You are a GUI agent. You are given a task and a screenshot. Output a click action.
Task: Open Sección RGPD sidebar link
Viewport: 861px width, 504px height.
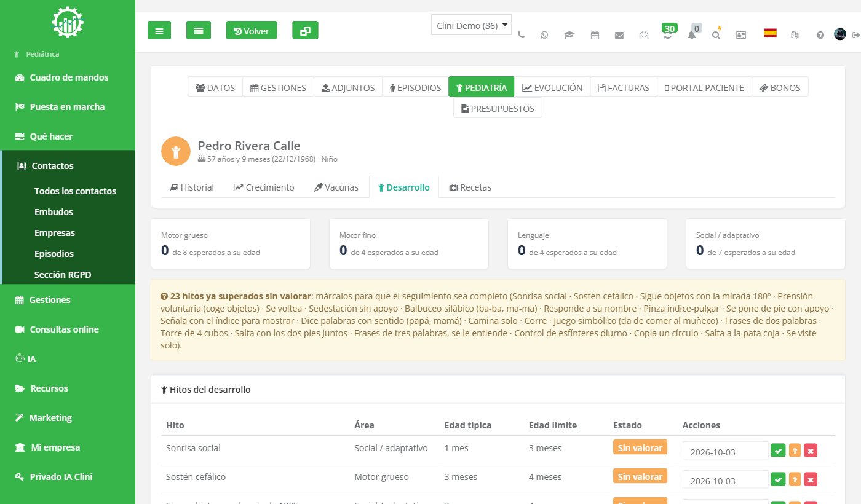pos(63,274)
